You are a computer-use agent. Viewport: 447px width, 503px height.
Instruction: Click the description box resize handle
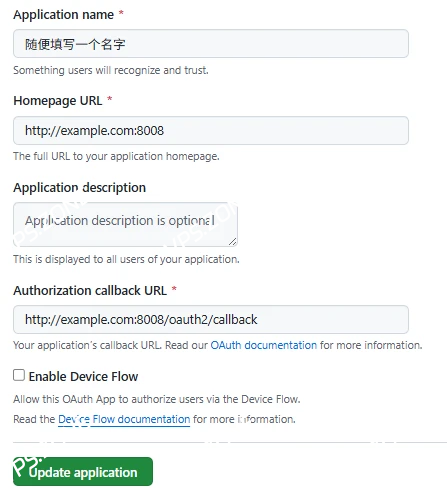pyautogui.click(x=233, y=242)
